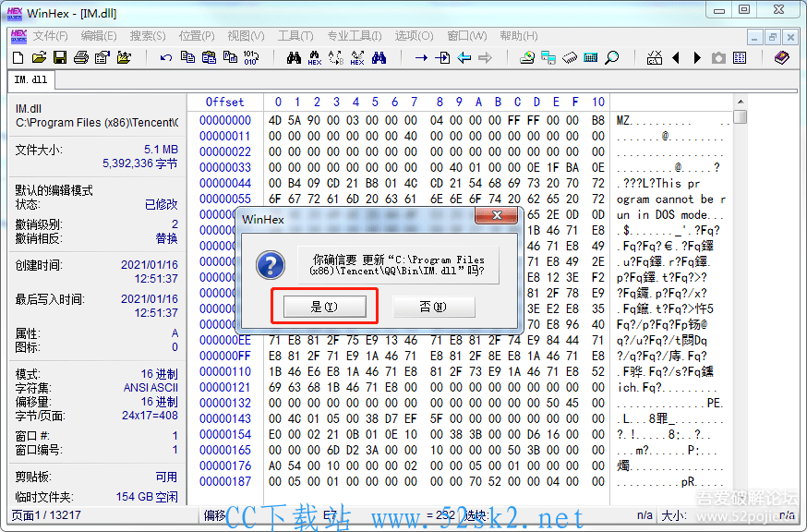Click the black left triangle toolbar icon
The image size is (807, 532).
click(676, 57)
